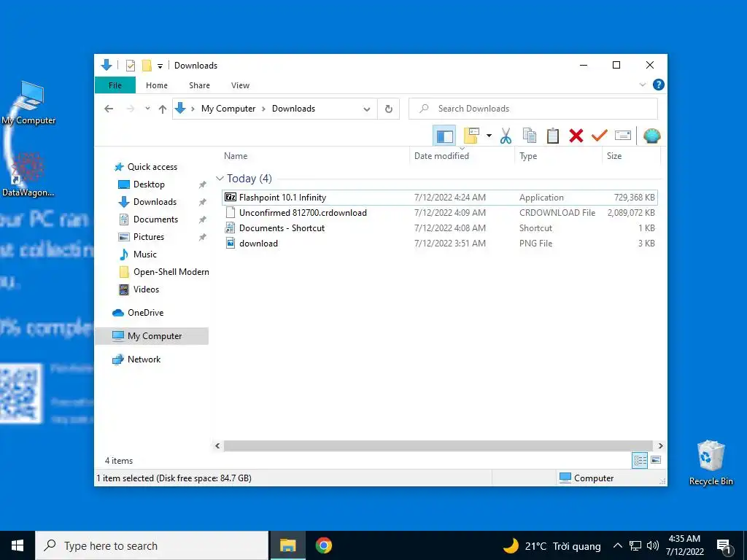The image size is (747, 560).
Task: Sort by the Date modified column header
Action: click(x=462, y=156)
